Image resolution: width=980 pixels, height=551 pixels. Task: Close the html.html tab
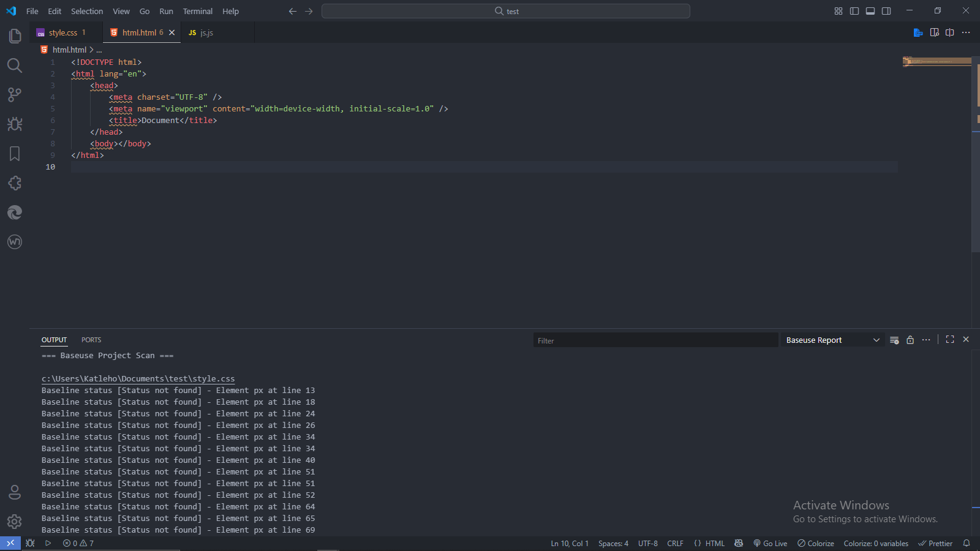pyautogui.click(x=172, y=32)
